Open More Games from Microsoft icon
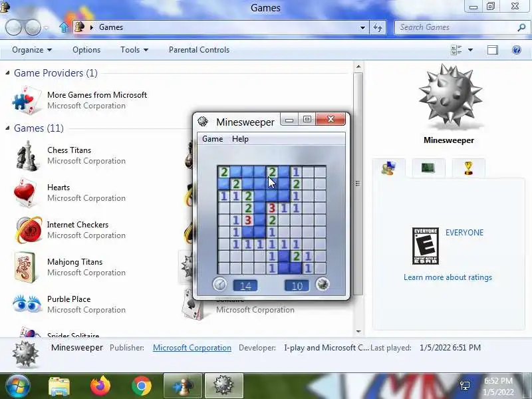Image resolution: width=532 pixels, height=399 pixels. pyautogui.click(x=27, y=100)
